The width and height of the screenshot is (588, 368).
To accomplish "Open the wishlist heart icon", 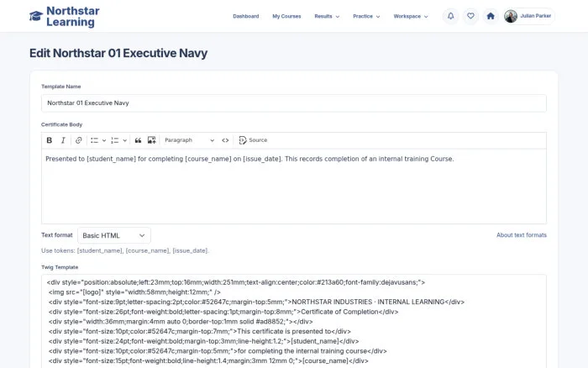I will tap(470, 16).
